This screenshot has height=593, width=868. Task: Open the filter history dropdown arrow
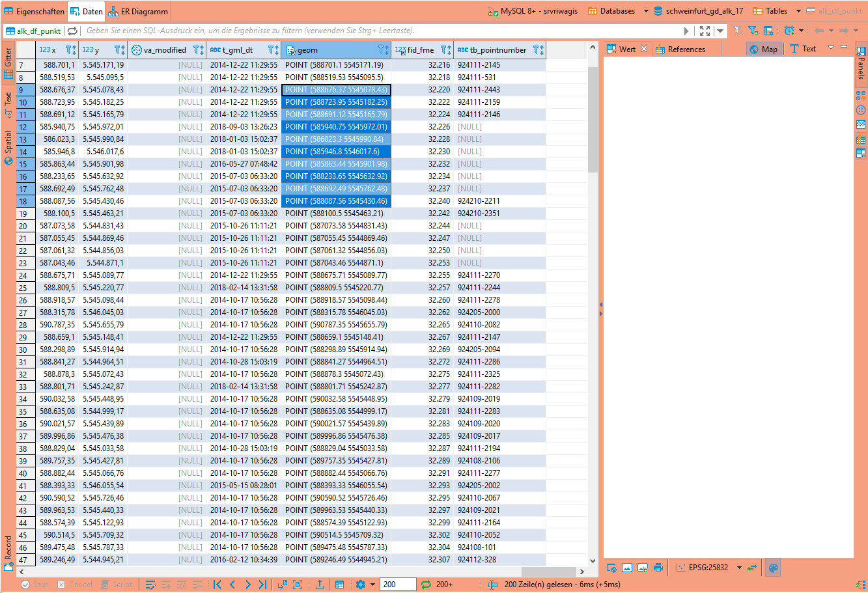[x=720, y=31]
